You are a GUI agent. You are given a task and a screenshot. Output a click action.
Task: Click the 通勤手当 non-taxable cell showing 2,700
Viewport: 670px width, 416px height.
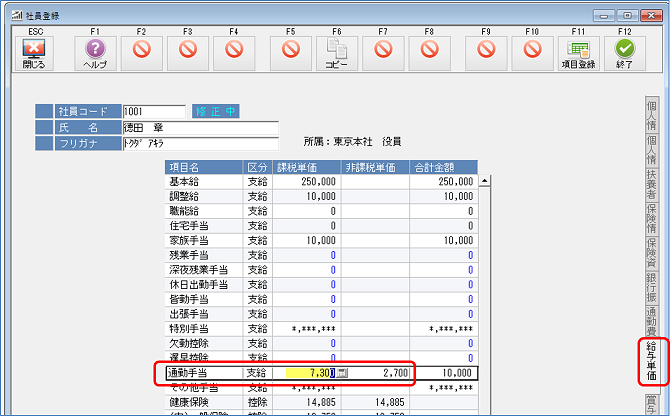tap(375, 373)
